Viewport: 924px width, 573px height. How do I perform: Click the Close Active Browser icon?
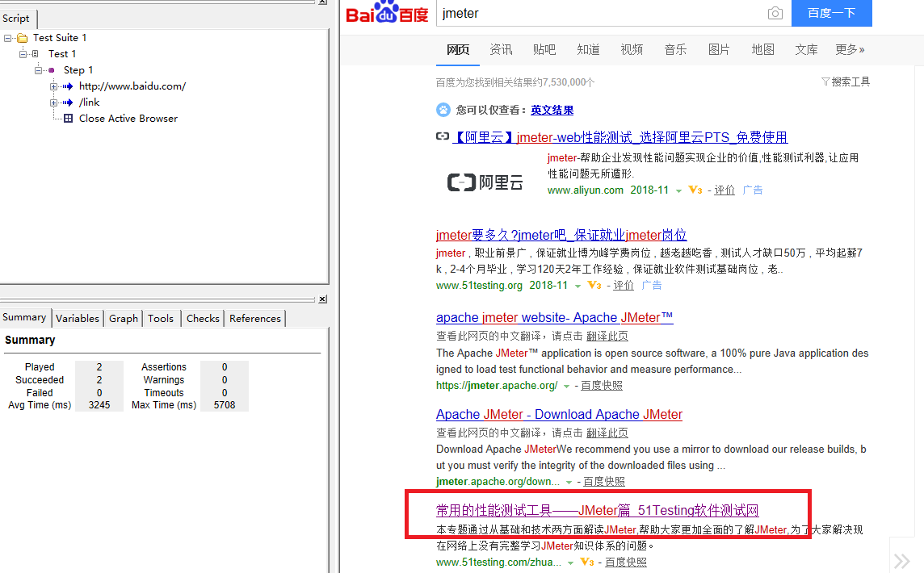(69, 119)
